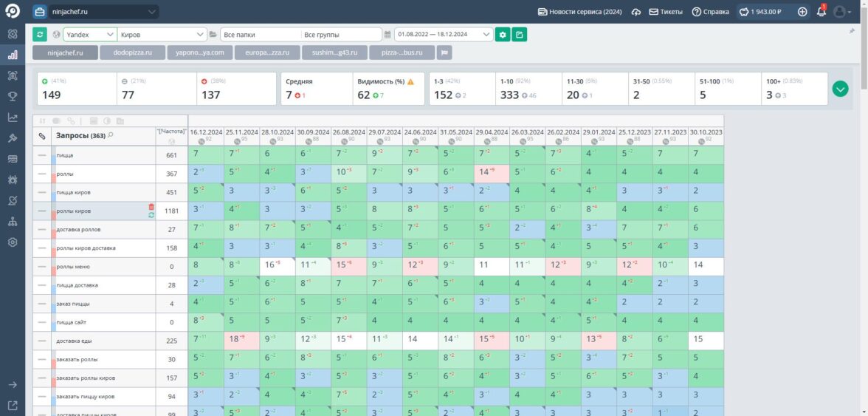The image size is (868, 416).
Task: Toggle selection dash for заказ пиццы row
Action: pos(42,304)
